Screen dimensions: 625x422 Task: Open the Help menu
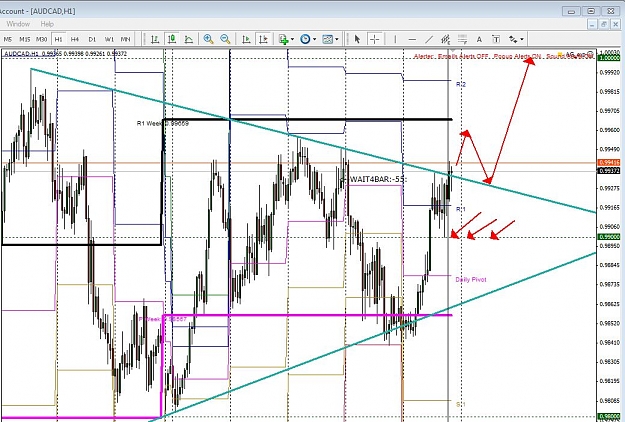tap(47, 24)
